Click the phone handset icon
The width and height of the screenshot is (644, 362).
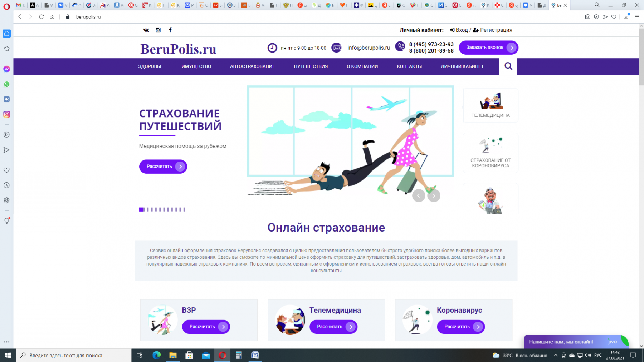400,46
